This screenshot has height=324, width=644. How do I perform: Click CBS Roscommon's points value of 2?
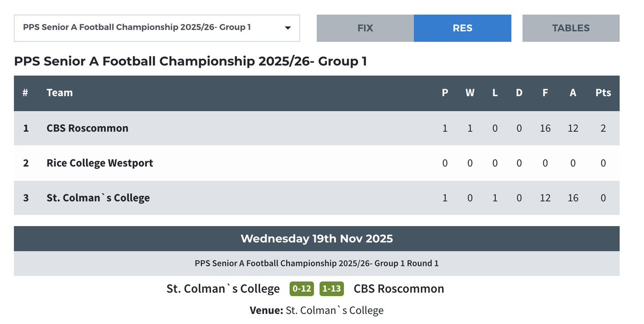[x=603, y=128]
